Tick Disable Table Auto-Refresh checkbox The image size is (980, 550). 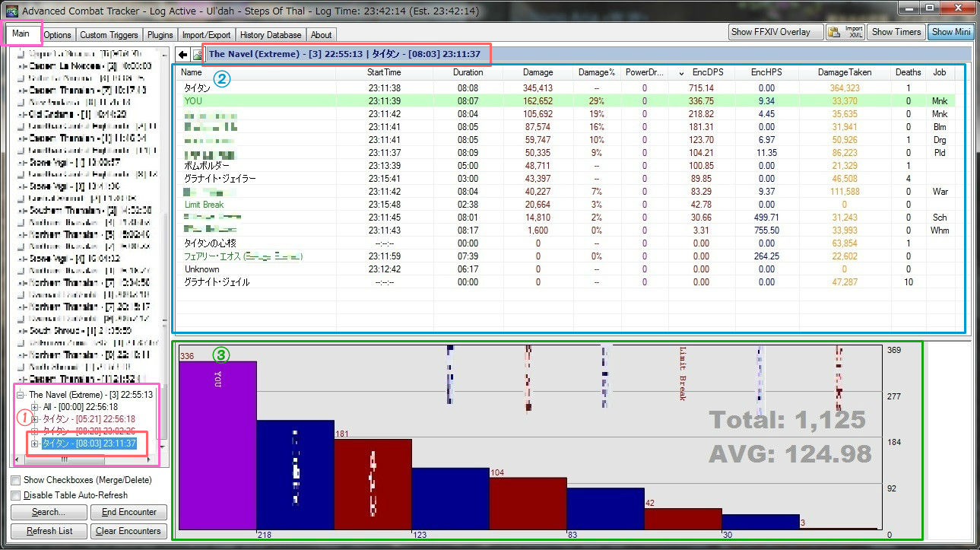click(16, 495)
